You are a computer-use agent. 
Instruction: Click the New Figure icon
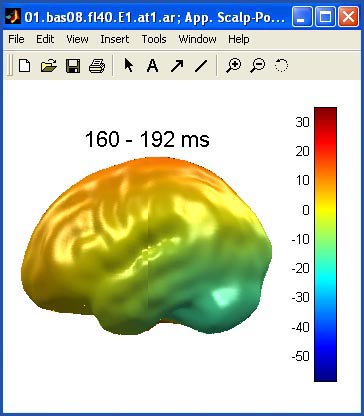click(25, 65)
